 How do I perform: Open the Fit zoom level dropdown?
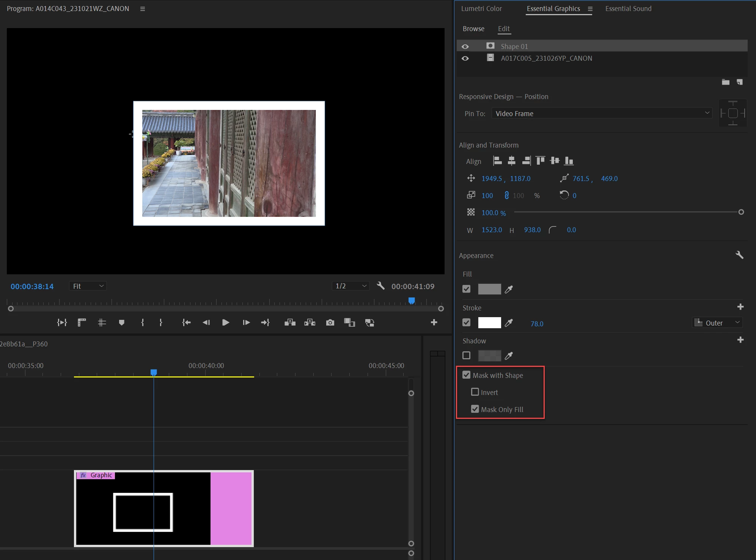[x=88, y=286]
